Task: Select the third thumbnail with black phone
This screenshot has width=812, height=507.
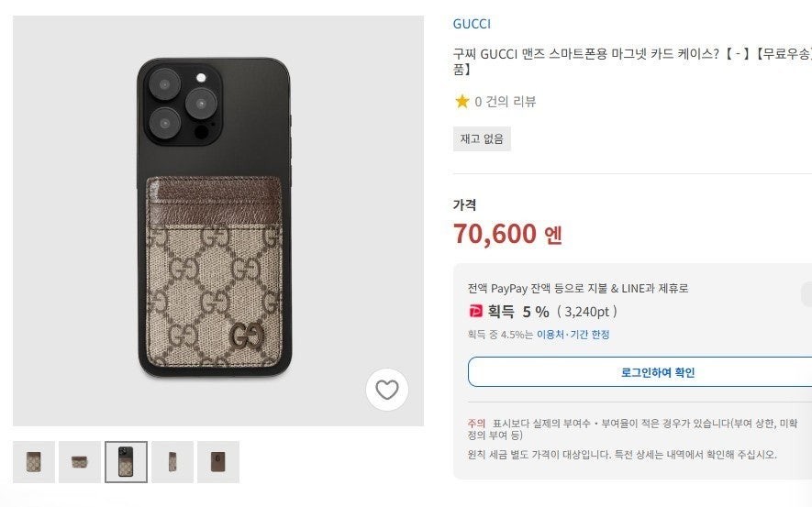Action: coord(126,462)
